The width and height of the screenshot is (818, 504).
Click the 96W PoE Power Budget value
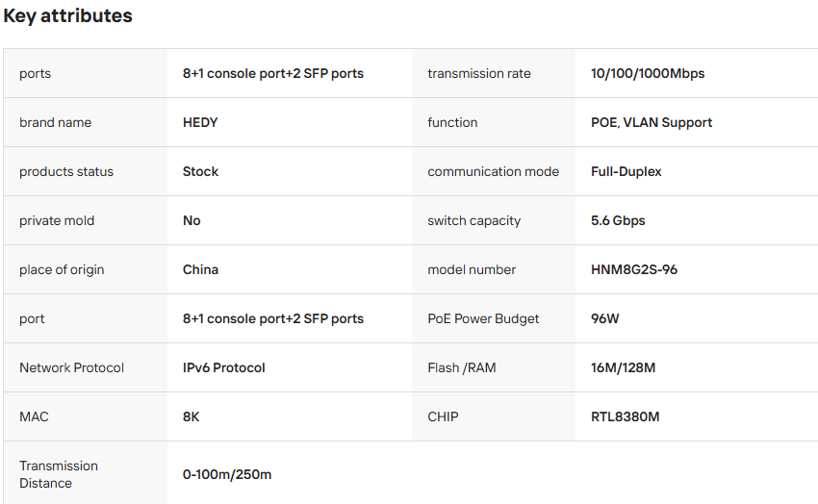pos(604,318)
